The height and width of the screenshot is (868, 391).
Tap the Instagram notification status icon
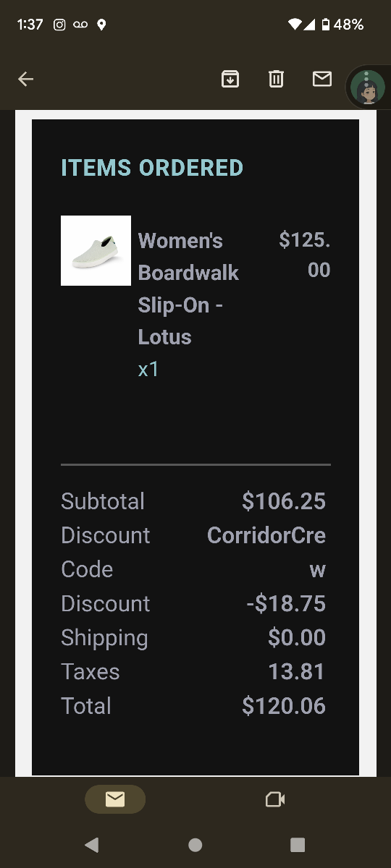(x=59, y=25)
